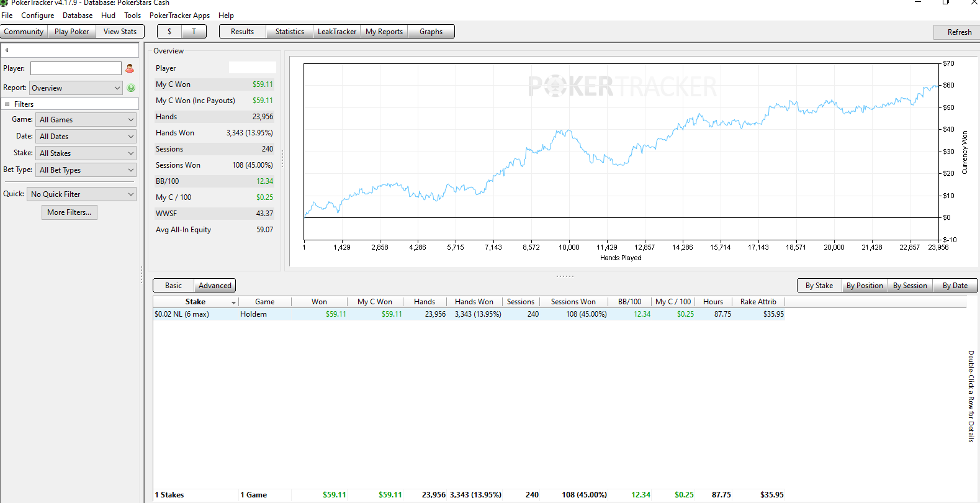Click the Refresh button
This screenshot has height=503, width=980.
956,32
